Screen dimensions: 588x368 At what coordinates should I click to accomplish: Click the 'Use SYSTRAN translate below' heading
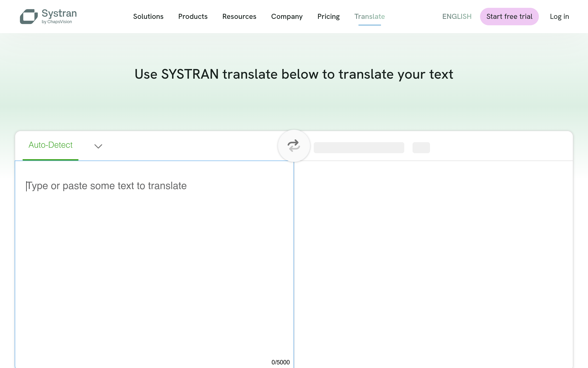pyautogui.click(x=294, y=74)
